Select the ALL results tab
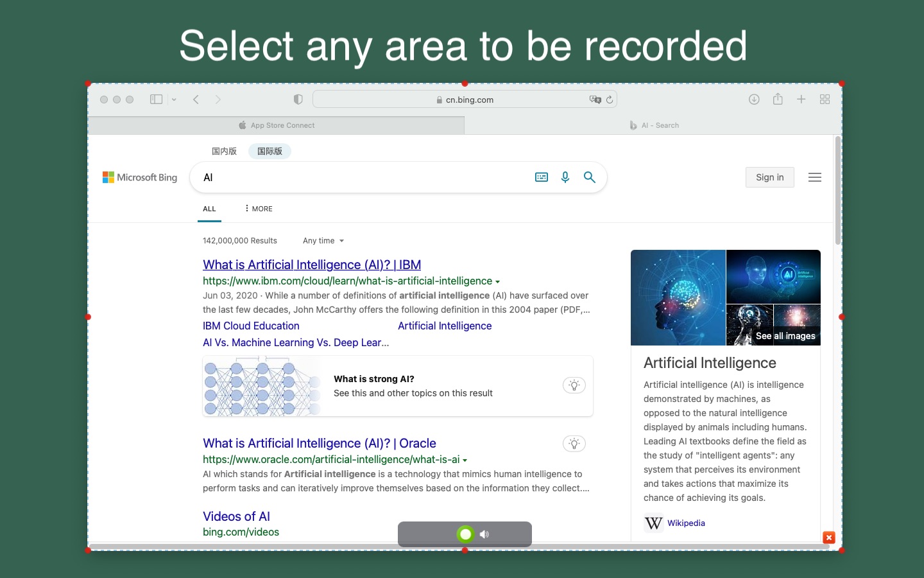Screen dimensions: 924x578 pos(209,209)
